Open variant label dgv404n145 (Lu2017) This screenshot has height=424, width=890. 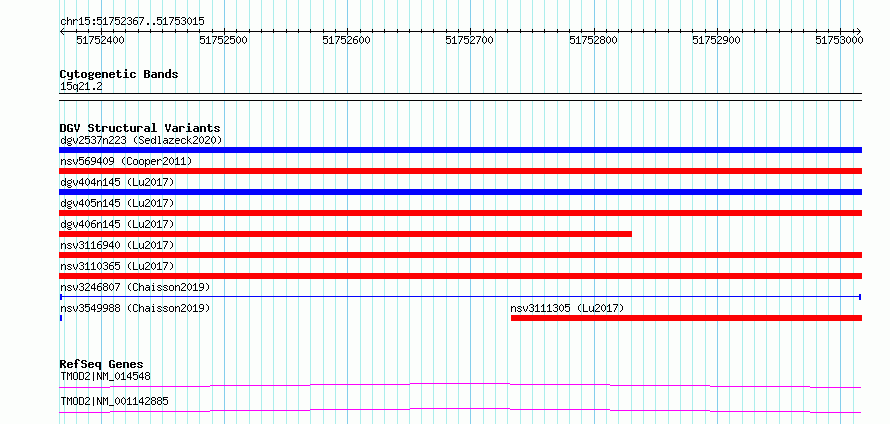pyautogui.click(x=117, y=182)
